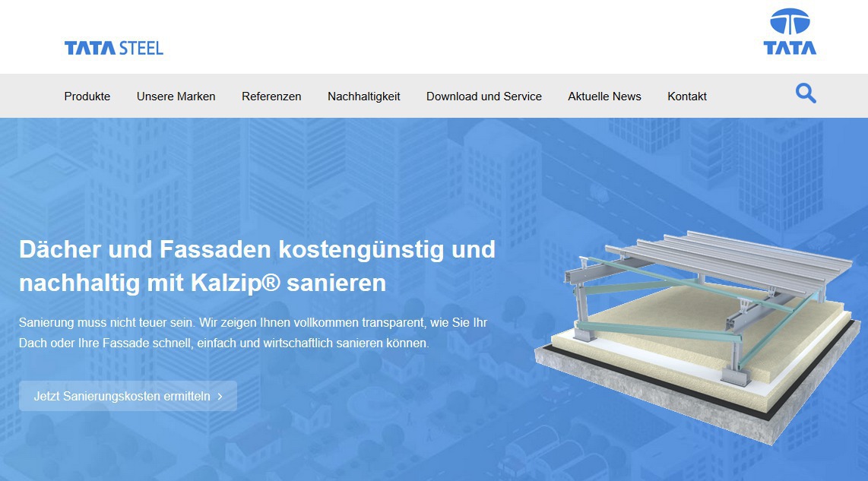The height and width of the screenshot is (481, 868).
Task: Click the headline about Dächer und Fassaden
Action: 258,266
